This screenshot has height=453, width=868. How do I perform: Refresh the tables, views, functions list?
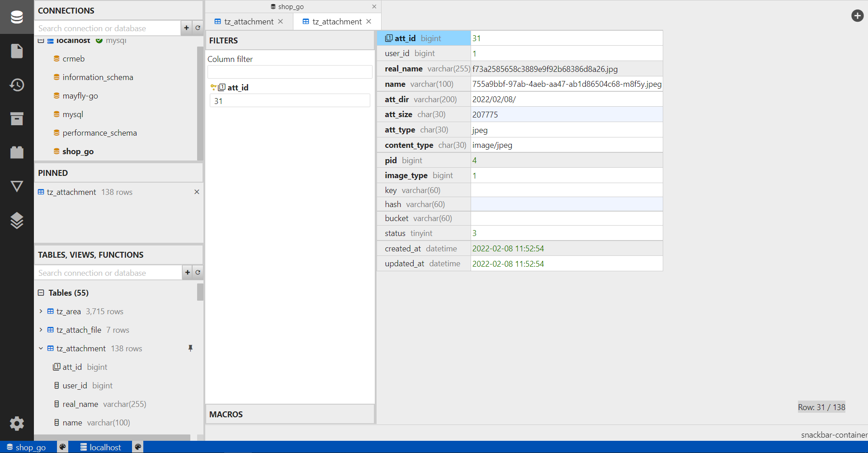198,273
